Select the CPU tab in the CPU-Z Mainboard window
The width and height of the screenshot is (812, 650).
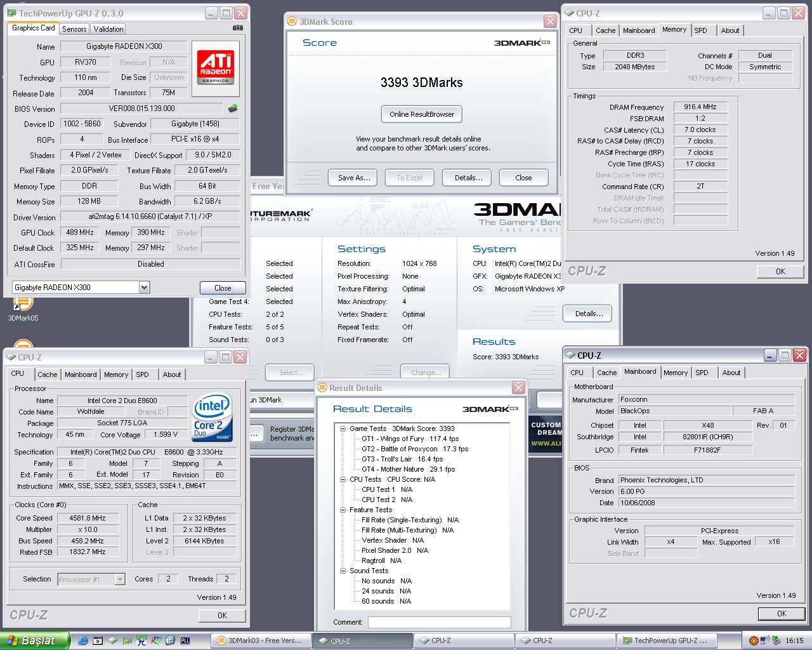[577, 373]
